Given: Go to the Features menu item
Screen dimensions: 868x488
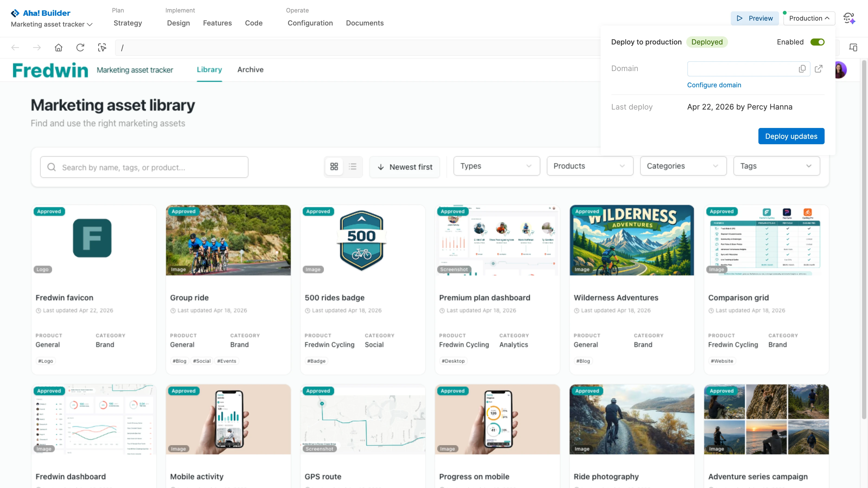Looking at the screenshot, I should [217, 23].
